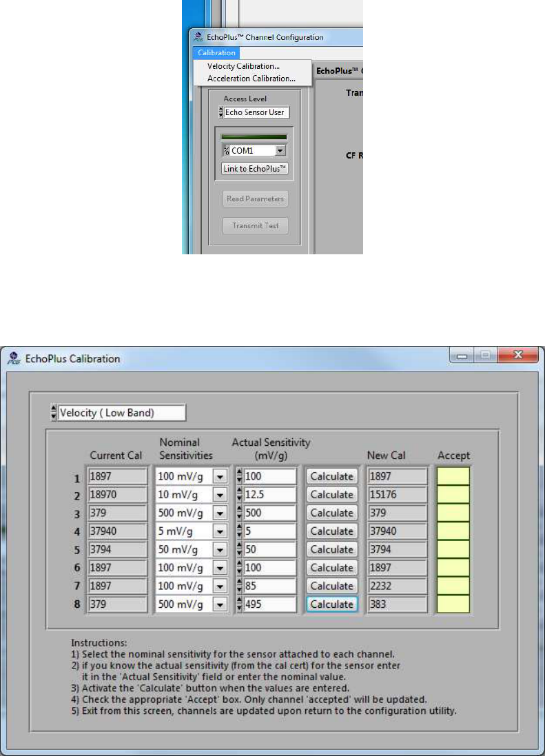The image size is (545, 756).
Task: Click the Read Parameters button
Action: point(256,198)
